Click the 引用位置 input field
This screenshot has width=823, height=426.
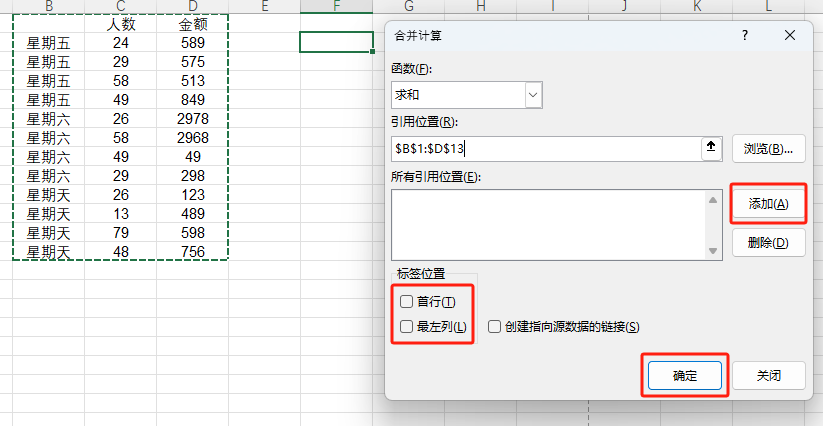coord(546,148)
